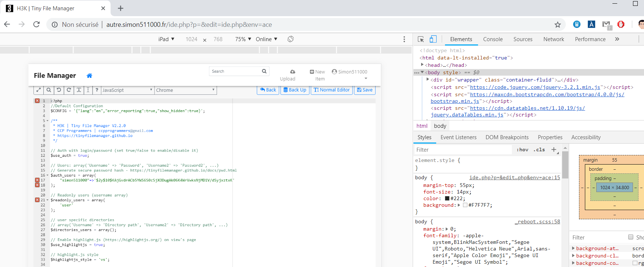644x267 pixels.
Task: Click the error marker on line 1
Action: click(x=37, y=101)
